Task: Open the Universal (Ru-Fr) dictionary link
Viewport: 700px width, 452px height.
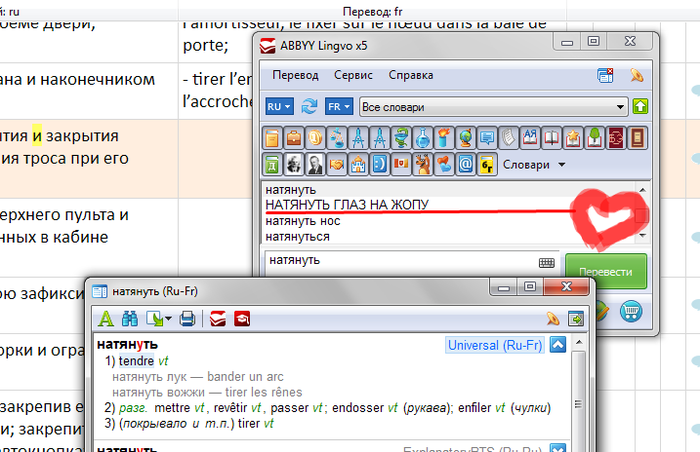Action: point(495,345)
